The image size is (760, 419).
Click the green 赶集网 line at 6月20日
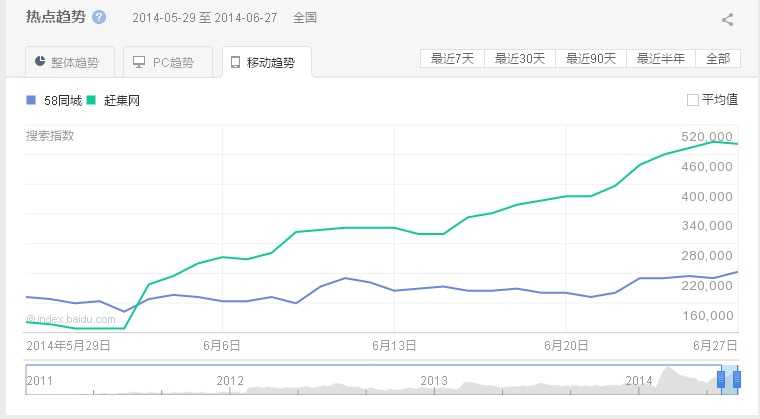pyautogui.click(x=567, y=196)
